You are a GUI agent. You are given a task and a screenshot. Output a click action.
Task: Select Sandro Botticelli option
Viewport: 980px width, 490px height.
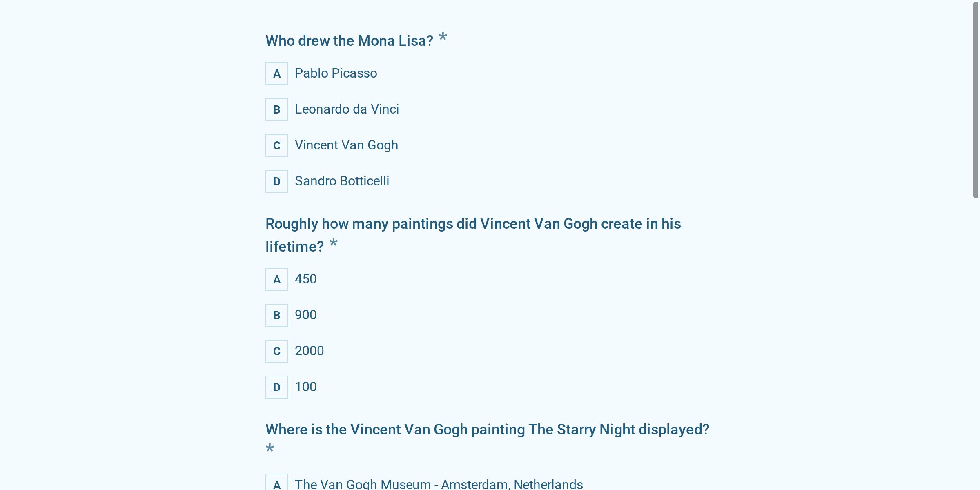coord(342,181)
